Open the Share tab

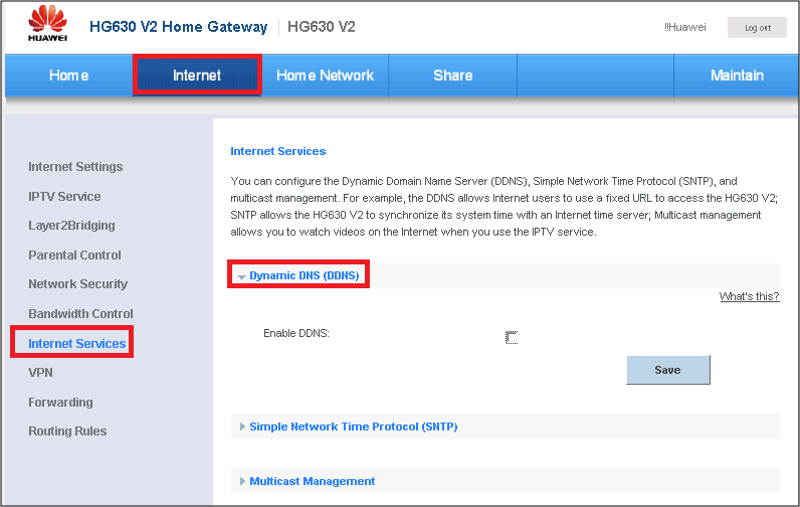452,76
